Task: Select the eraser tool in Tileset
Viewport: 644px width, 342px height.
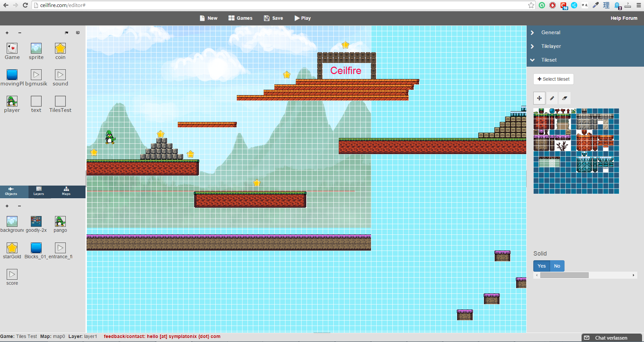Action: (565, 98)
